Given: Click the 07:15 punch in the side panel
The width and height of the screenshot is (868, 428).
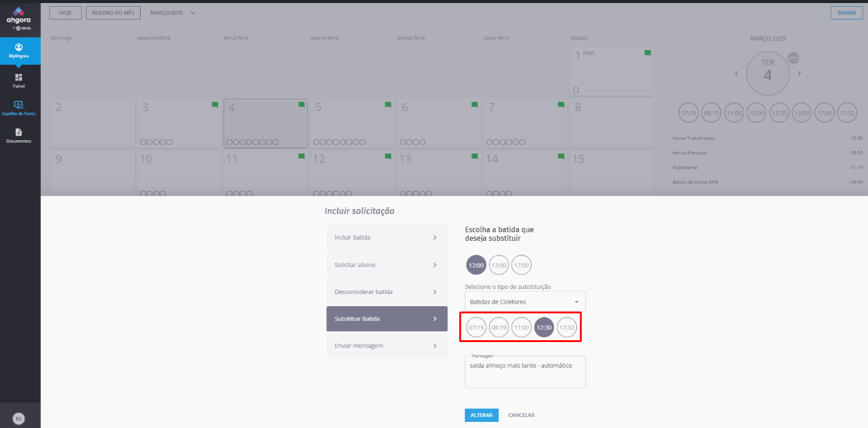Looking at the screenshot, I should click(689, 113).
